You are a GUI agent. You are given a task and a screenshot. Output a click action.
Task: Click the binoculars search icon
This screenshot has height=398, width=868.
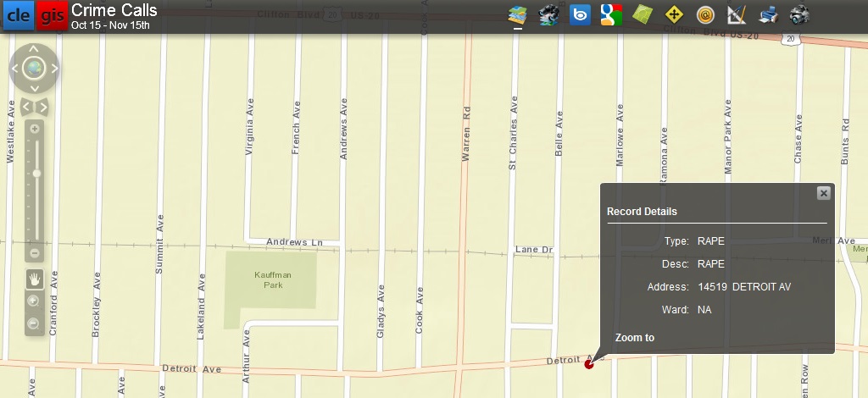click(x=548, y=14)
